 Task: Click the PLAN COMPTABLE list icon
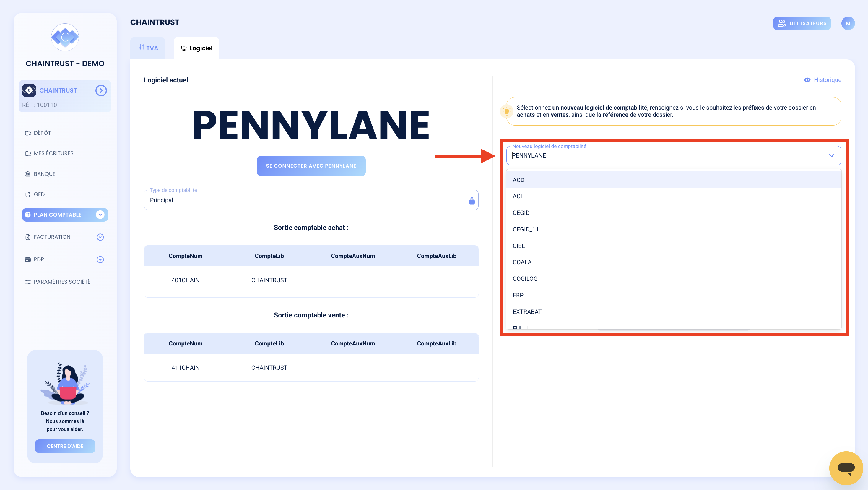tap(28, 215)
